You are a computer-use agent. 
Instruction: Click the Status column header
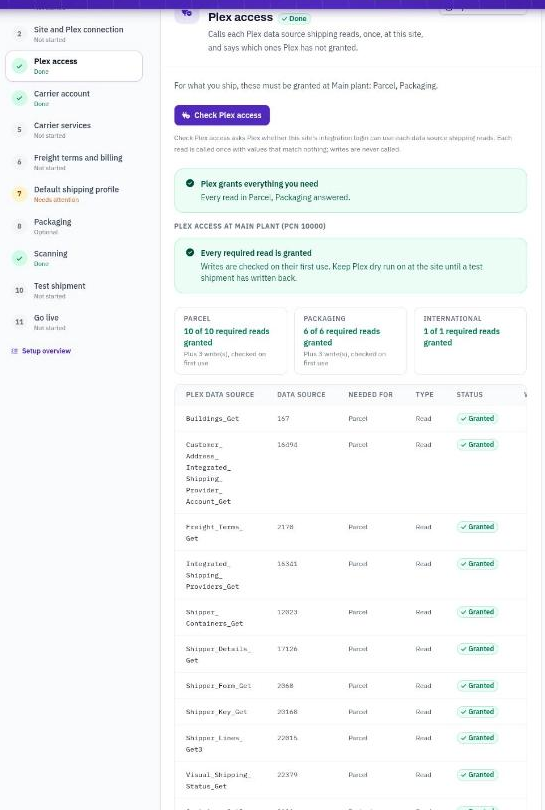coord(469,395)
